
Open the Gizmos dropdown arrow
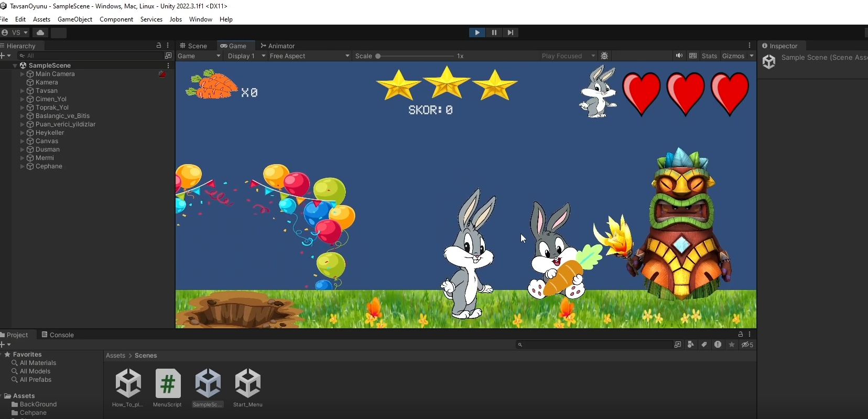coord(752,56)
